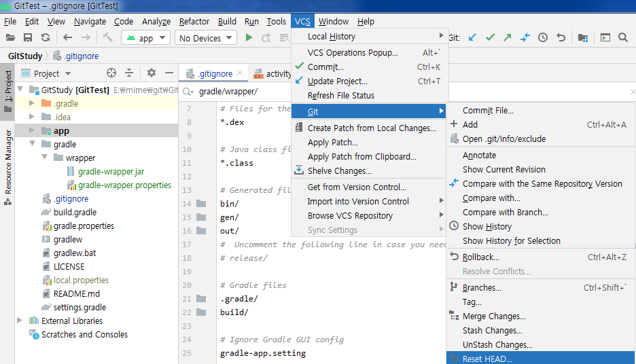
Task: Click the Open folder toolbar icon
Action: pos(11,38)
